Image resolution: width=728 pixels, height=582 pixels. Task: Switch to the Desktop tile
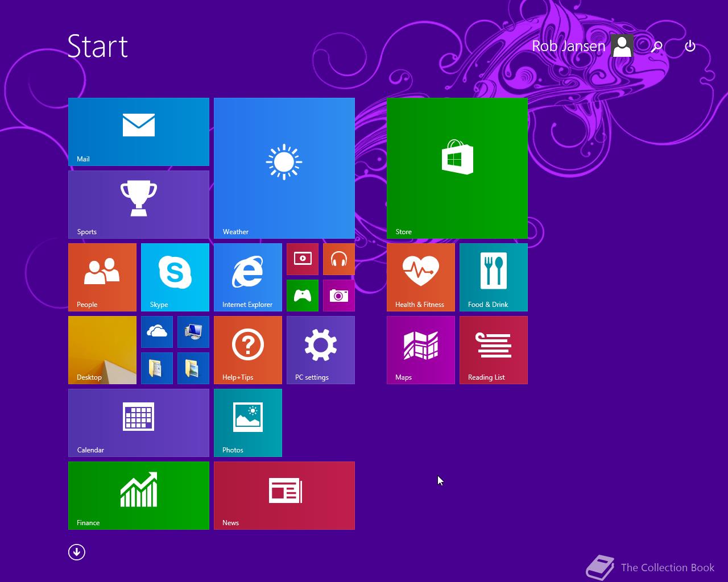pos(102,350)
